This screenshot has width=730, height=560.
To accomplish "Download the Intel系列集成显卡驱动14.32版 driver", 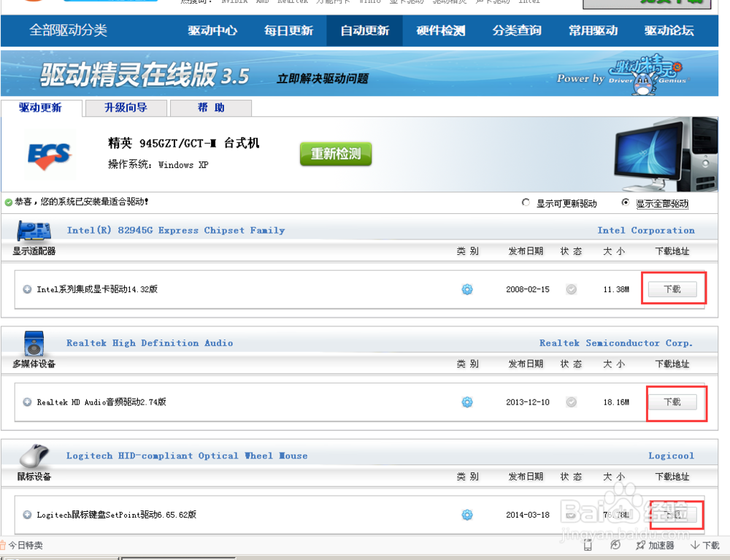I will (x=672, y=289).
